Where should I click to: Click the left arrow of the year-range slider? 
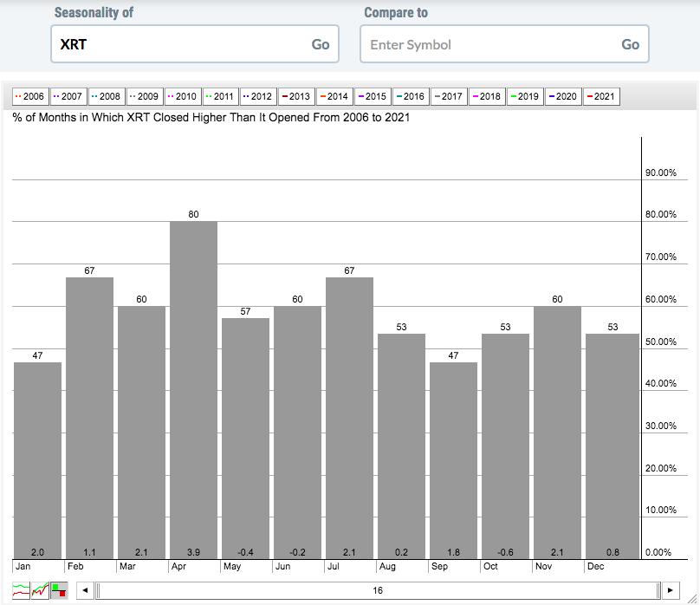click(85, 590)
